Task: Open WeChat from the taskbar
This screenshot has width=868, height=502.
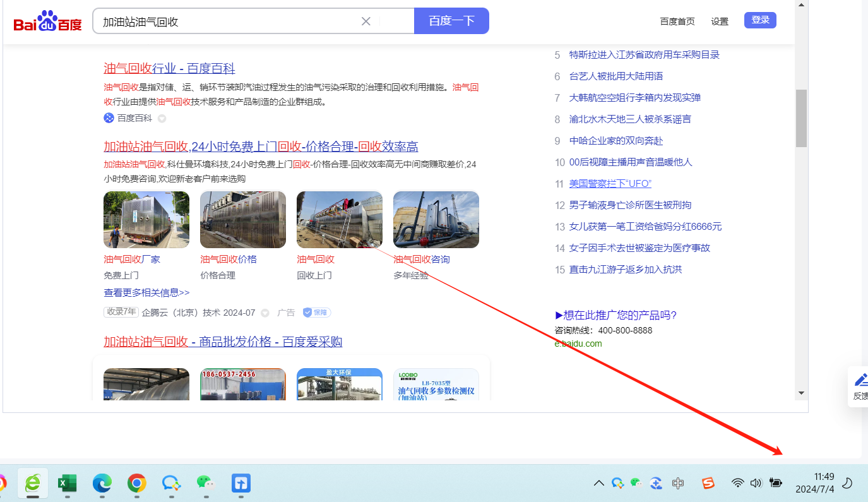Action: coord(206,483)
